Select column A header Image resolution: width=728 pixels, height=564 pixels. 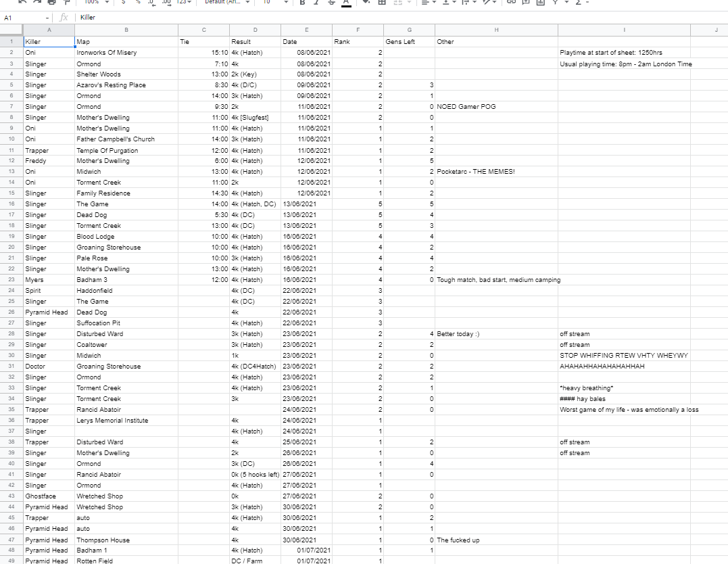click(x=49, y=30)
